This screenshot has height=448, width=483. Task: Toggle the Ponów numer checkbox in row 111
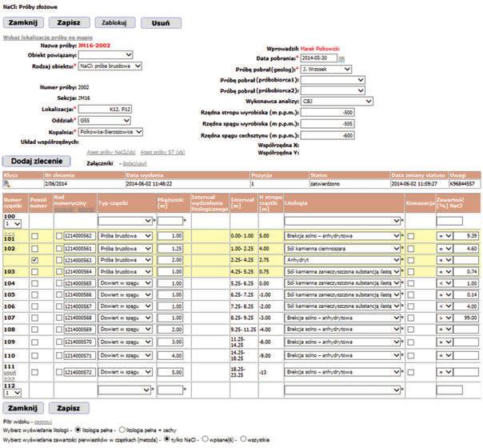coord(35,373)
